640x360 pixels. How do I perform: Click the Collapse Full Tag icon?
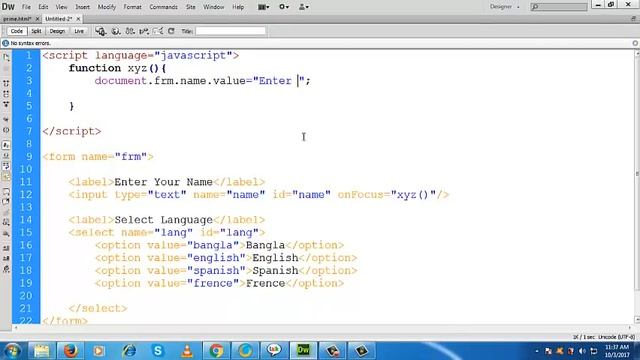coord(6,83)
